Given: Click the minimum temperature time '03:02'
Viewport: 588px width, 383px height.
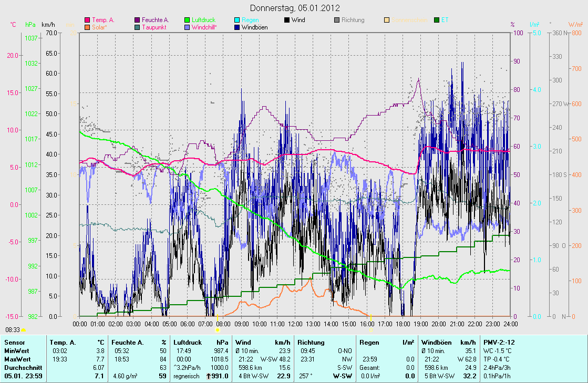Looking at the screenshot, I should (60, 351).
